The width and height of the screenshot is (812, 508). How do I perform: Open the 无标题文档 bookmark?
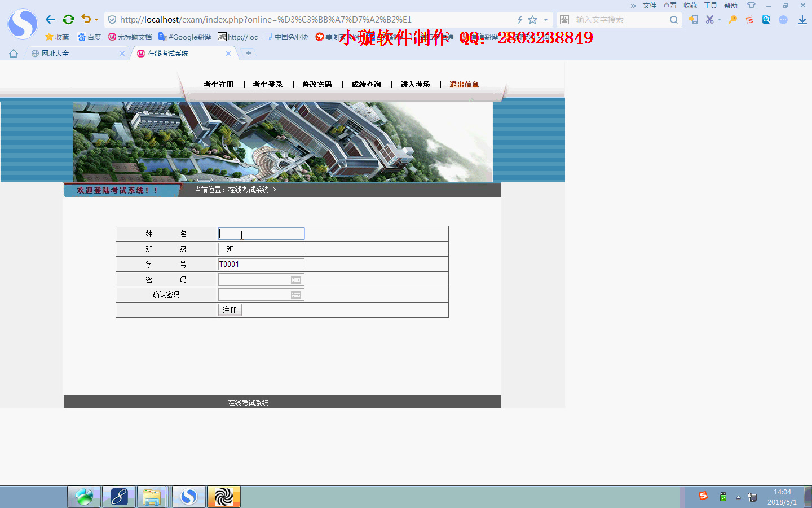pyautogui.click(x=130, y=37)
